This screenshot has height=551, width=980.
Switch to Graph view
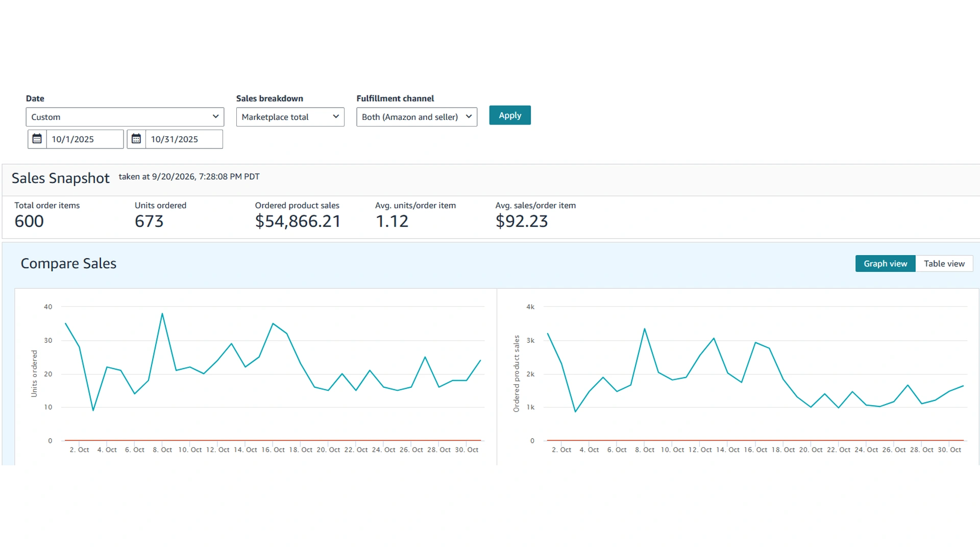click(x=886, y=264)
